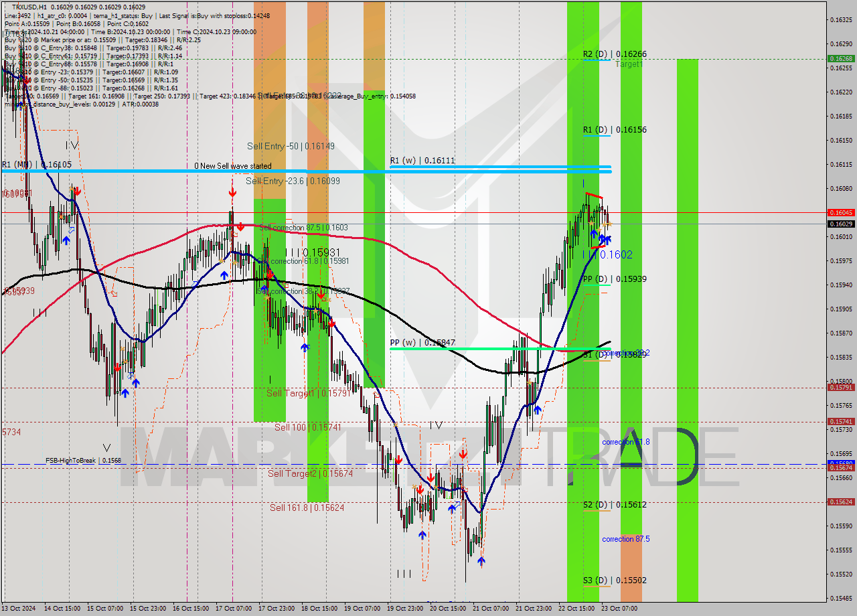Click the '13 Oct 2024' date label
The image size is (857, 616).
click(x=19, y=609)
